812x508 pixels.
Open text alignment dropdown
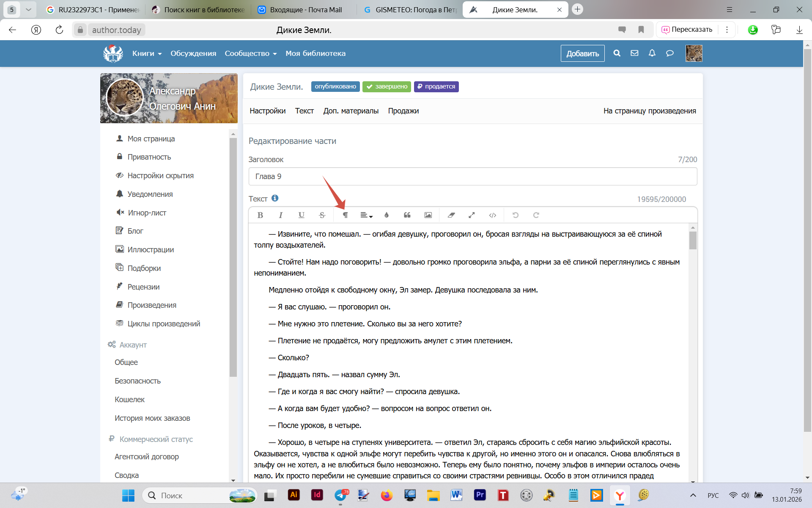[x=366, y=215]
